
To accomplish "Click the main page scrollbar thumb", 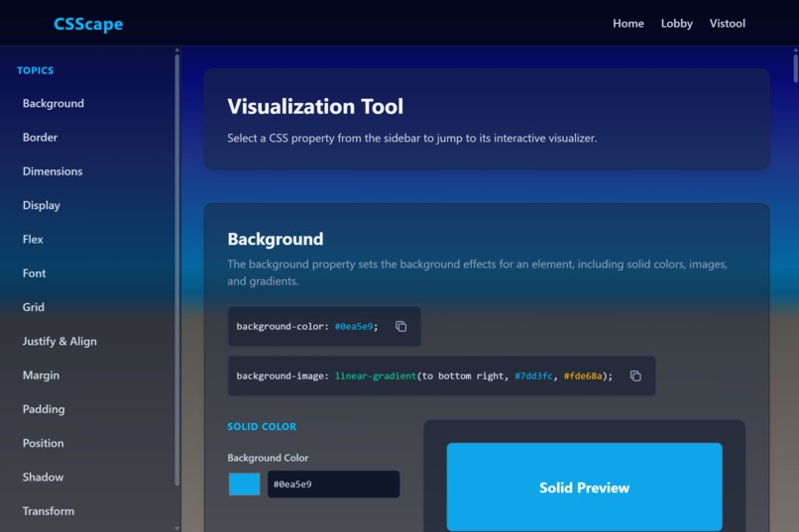I will tap(795, 67).
